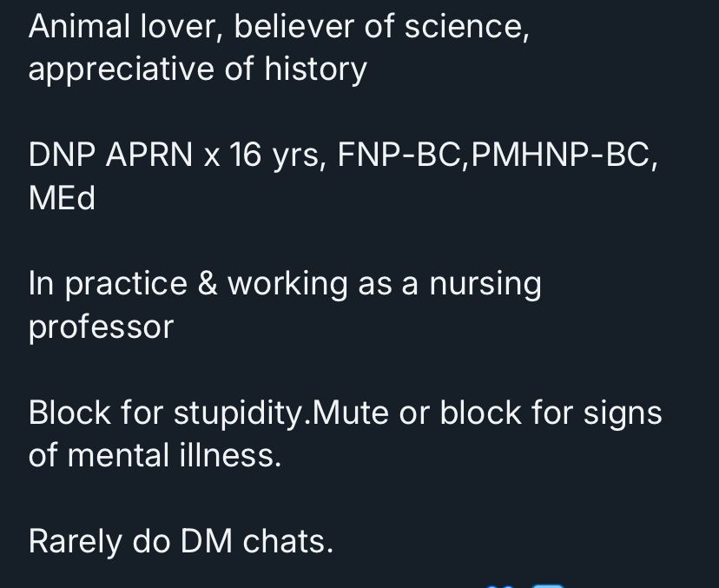
Task: Click the ampersand in 'practice & working'
Action: coord(208,285)
